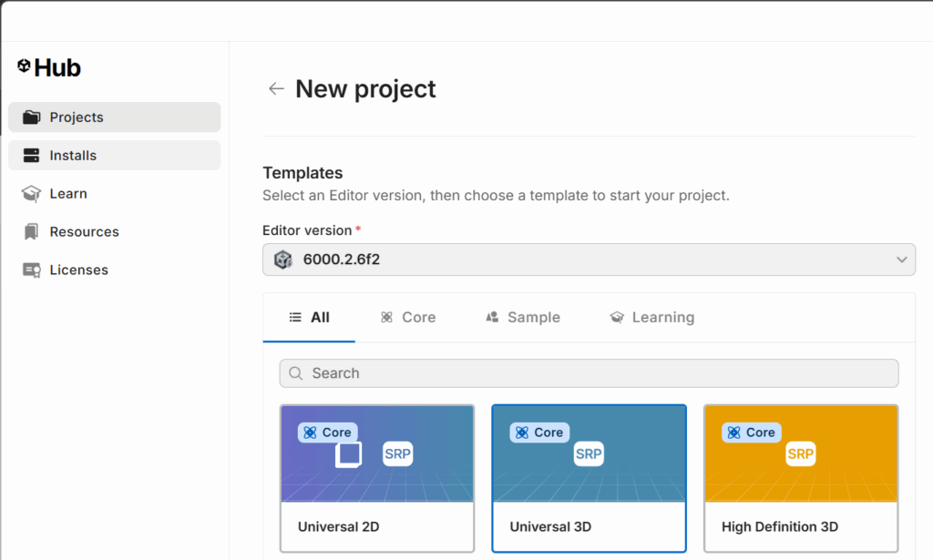The image size is (933, 560).
Task: Click the Resources bookmark icon
Action: pyautogui.click(x=32, y=232)
